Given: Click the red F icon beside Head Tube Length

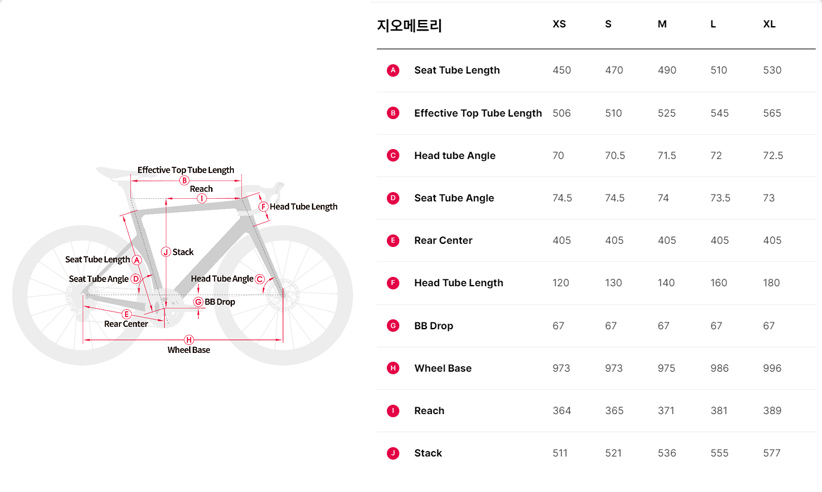Looking at the screenshot, I should click(393, 283).
